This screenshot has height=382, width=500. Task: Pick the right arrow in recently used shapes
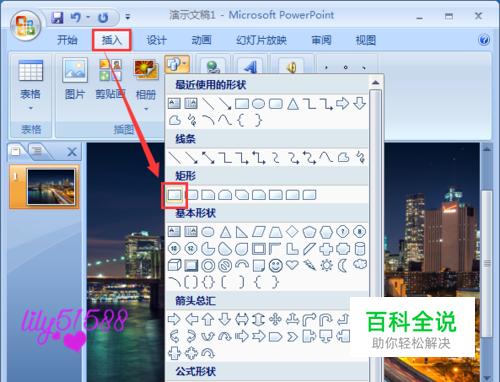[343, 104]
